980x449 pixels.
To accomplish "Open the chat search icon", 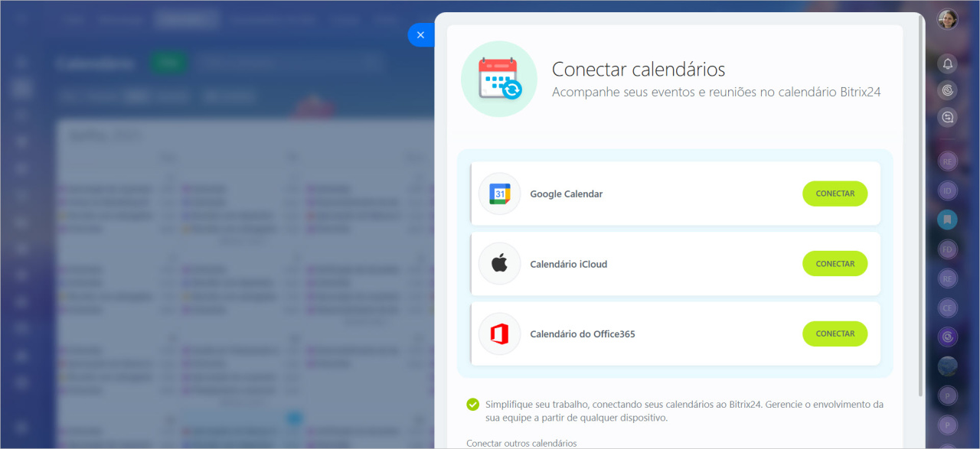I will coord(948,117).
